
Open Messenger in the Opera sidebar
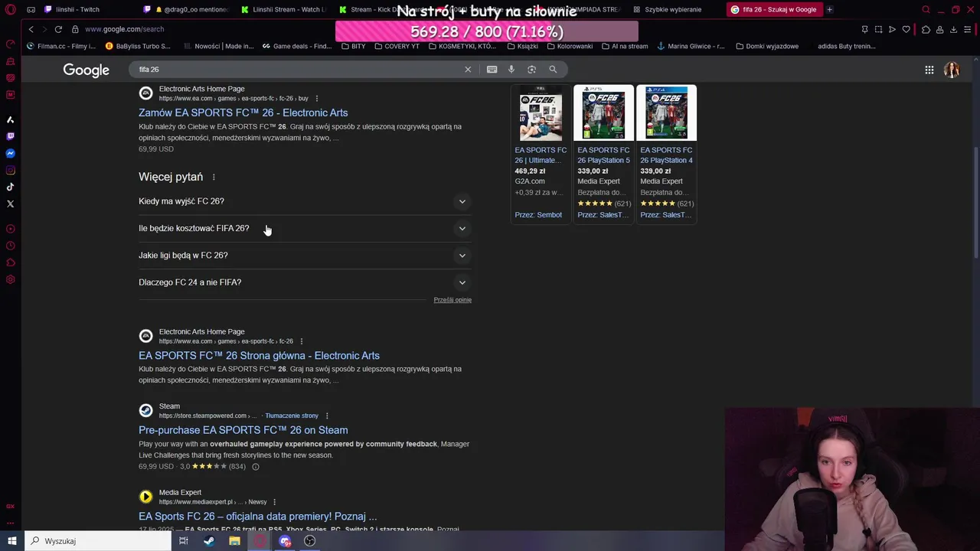coord(10,153)
